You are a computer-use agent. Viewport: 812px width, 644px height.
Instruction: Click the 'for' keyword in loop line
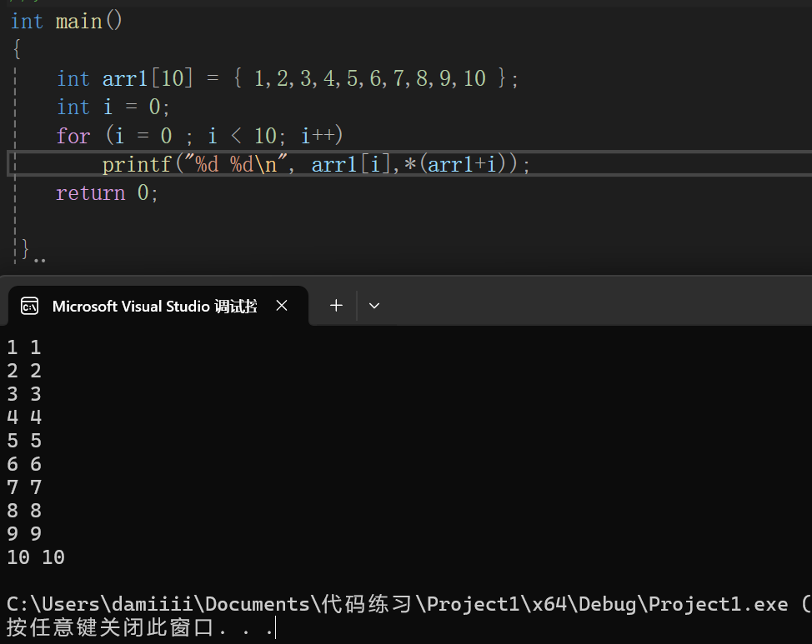(73, 136)
